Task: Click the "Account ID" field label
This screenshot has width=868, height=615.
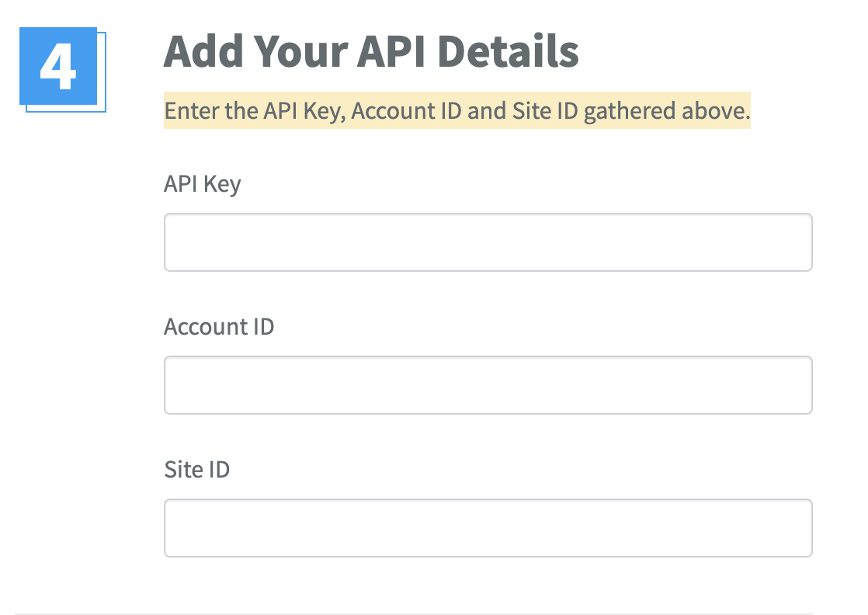Action: pyautogui.click(x=219, y=327)
